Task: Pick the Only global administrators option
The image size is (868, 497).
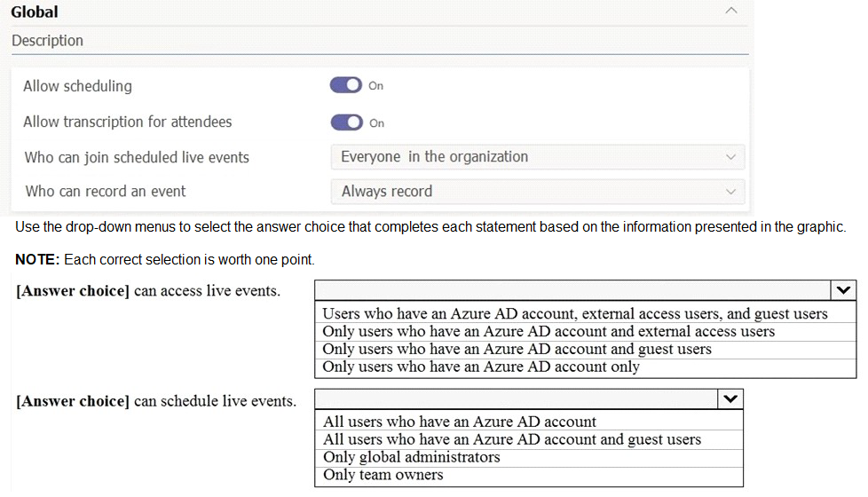Action: click(x=411, y=457)
